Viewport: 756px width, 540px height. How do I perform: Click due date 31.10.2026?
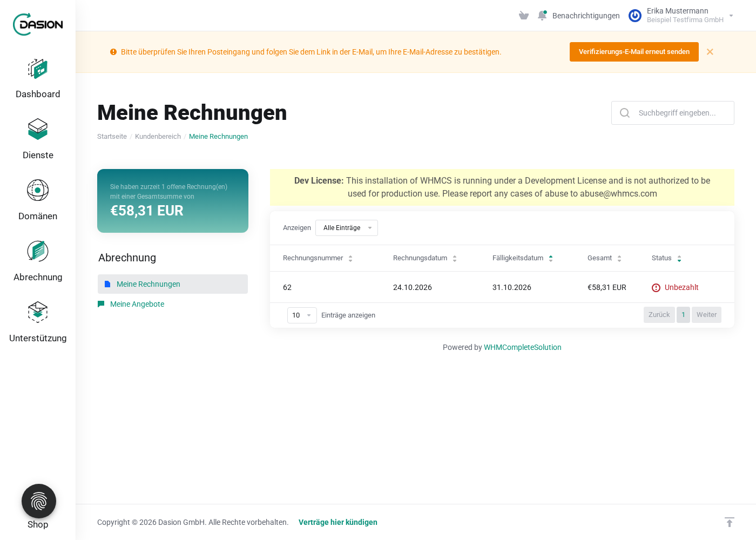pos(512,287)
